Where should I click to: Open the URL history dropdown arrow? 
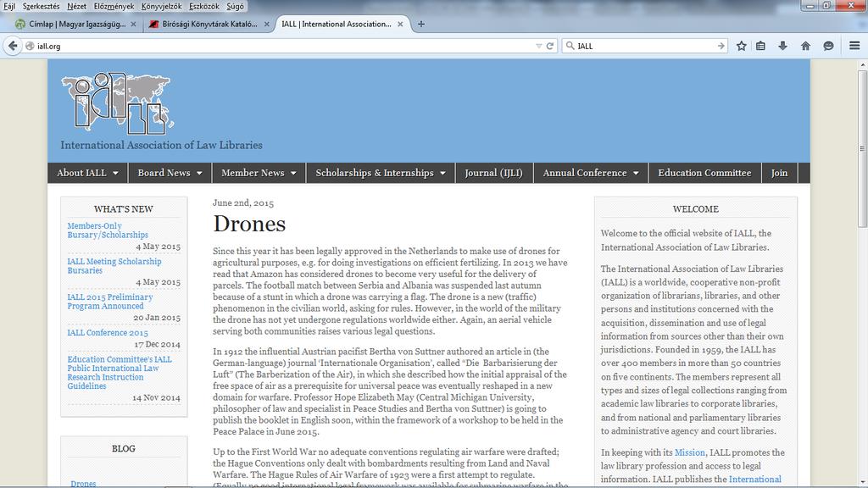(x=538, y=46)
